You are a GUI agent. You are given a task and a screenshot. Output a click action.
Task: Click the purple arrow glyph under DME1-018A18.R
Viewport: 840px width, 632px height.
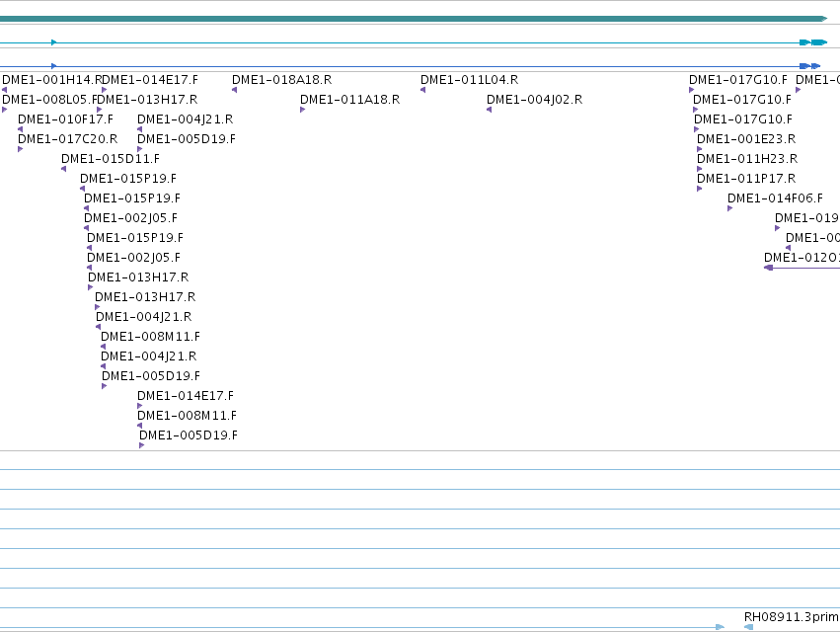click(x=235, y=90)
